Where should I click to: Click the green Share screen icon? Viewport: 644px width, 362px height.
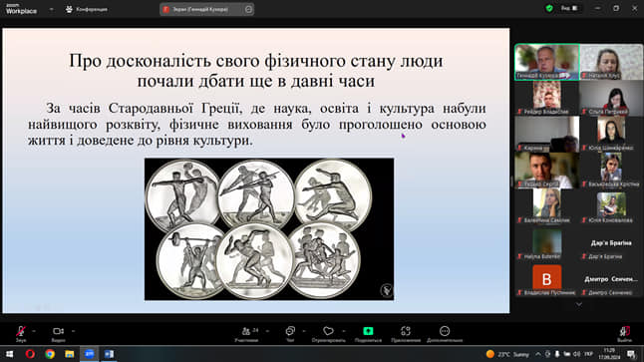click(x=368, y=331)
